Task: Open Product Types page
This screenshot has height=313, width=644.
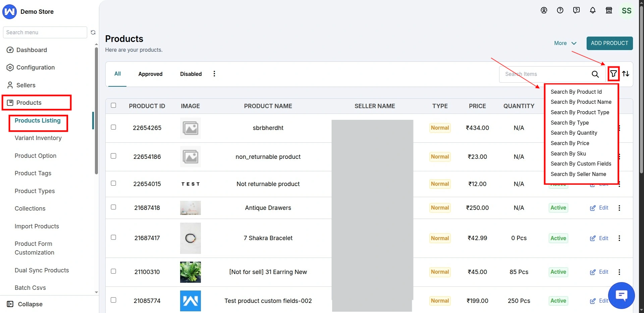Action: (35, 191)
